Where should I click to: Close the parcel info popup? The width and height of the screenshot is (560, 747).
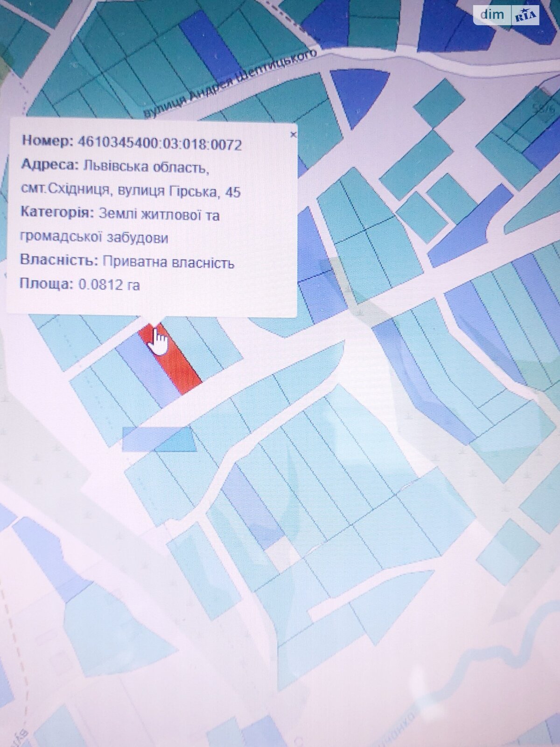293,135
